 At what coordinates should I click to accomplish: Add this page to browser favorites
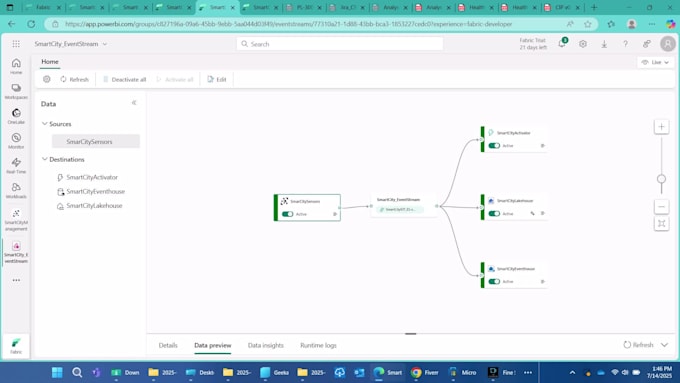click(x=588, y=24)
